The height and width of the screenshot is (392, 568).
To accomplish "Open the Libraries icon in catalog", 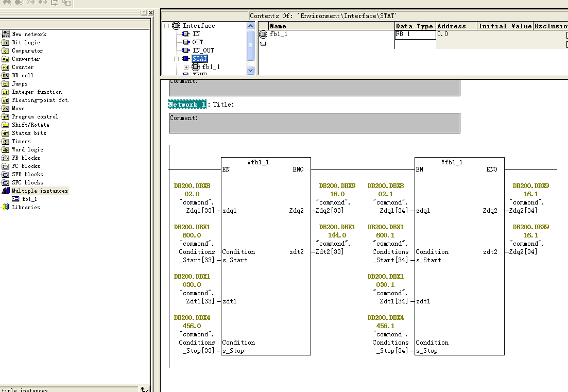I will click(6, 207).
